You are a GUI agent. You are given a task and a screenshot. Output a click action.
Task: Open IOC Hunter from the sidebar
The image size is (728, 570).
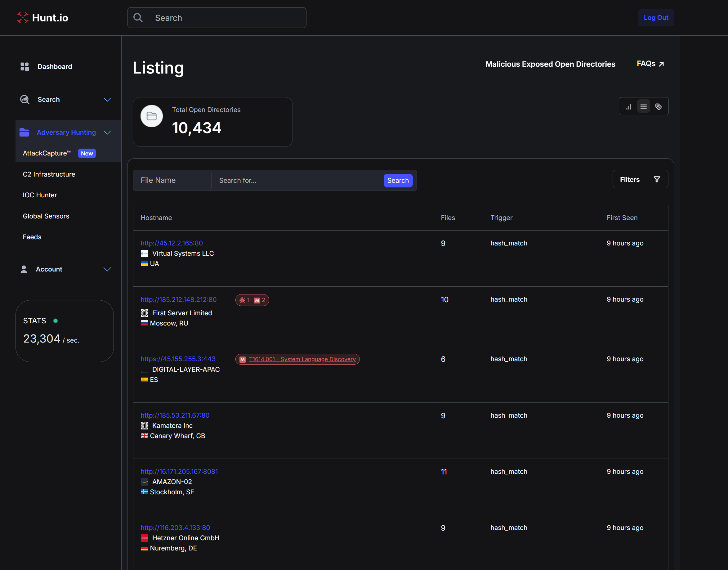click(x=40, y=195)
